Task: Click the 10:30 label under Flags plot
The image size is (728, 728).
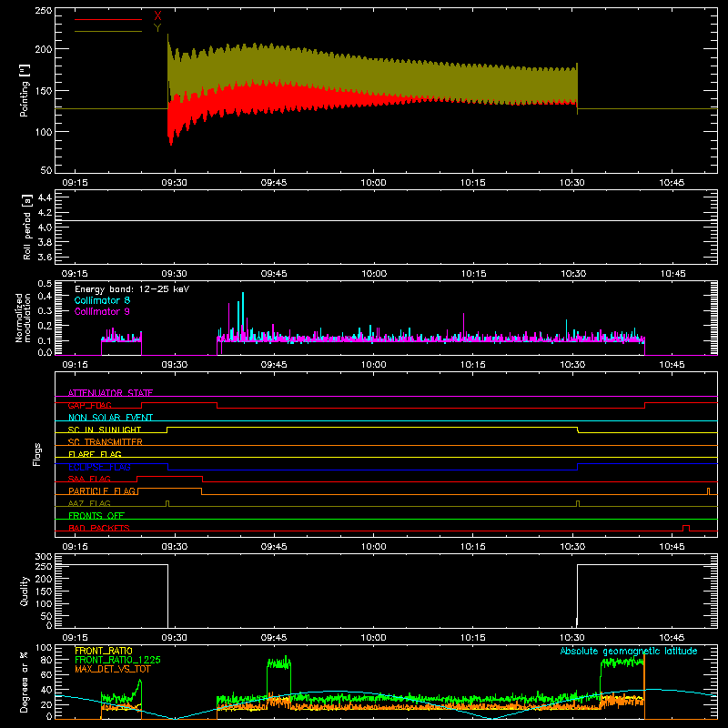Action: pos(572,547)
